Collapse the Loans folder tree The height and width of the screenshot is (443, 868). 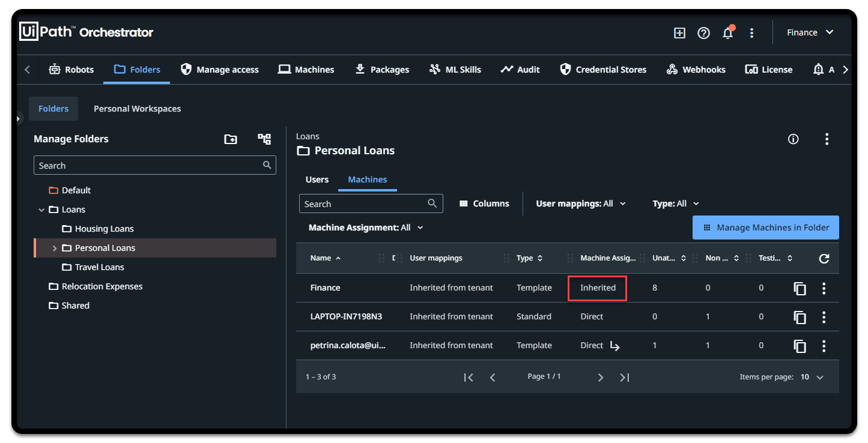41,209
